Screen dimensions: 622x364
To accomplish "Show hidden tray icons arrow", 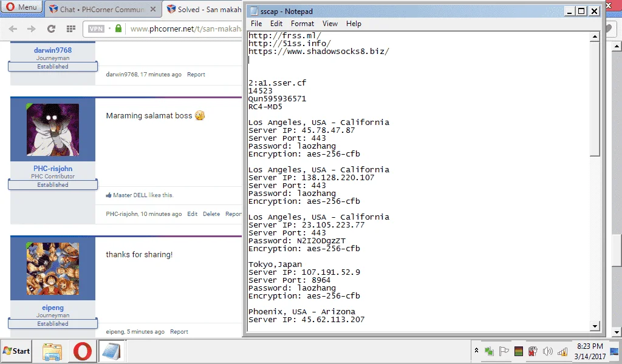I will pos(476,351).
